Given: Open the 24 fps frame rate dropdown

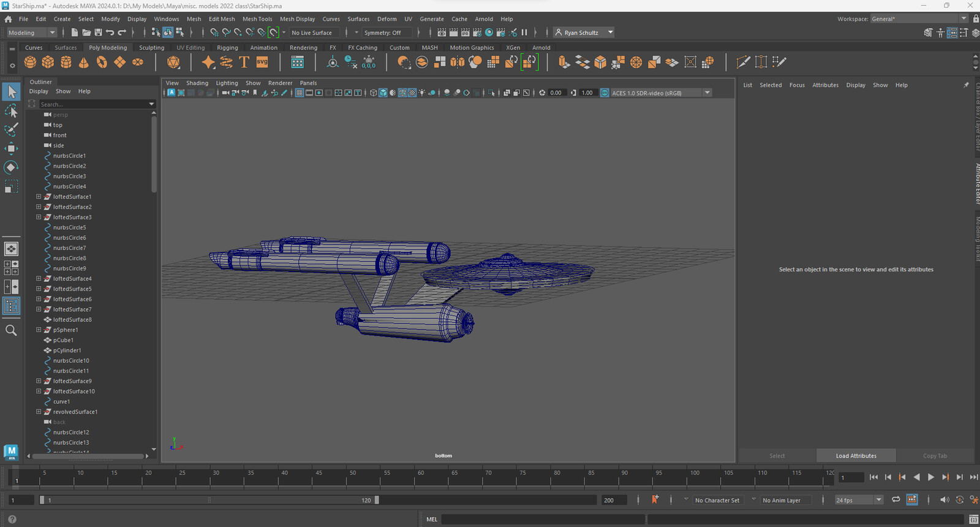Looking at the screenshot, I should 859,500.
